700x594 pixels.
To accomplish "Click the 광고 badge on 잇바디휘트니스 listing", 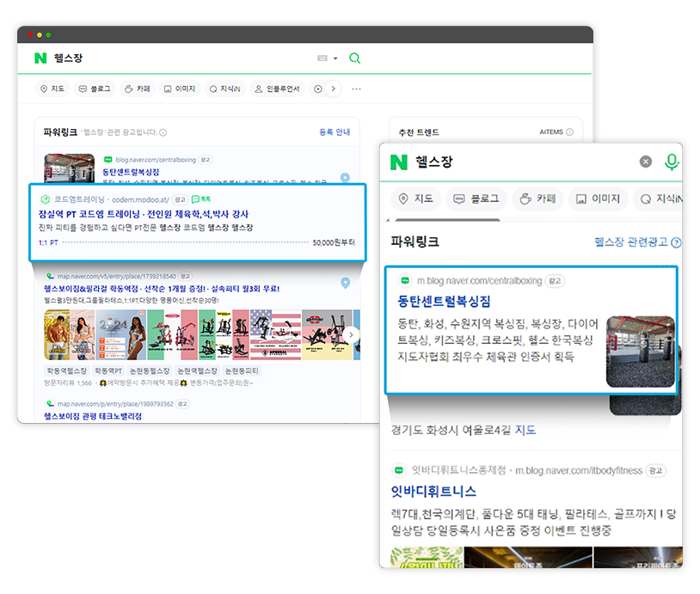I will [x=656, y=471].
